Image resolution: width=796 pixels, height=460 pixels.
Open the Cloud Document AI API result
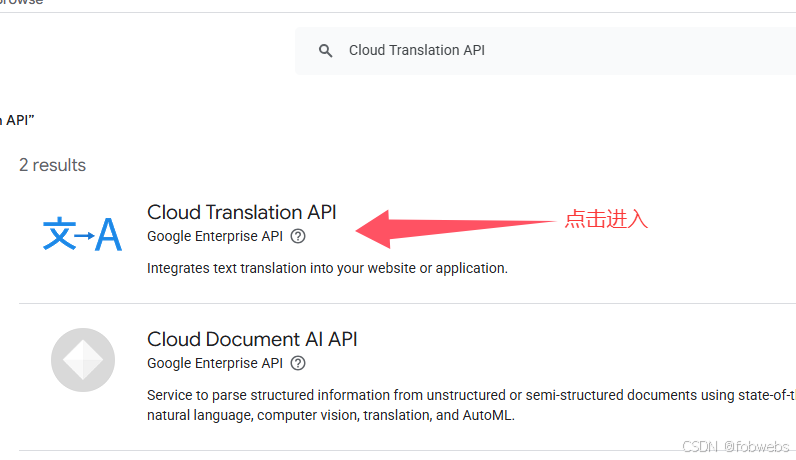tap(252, 339)
